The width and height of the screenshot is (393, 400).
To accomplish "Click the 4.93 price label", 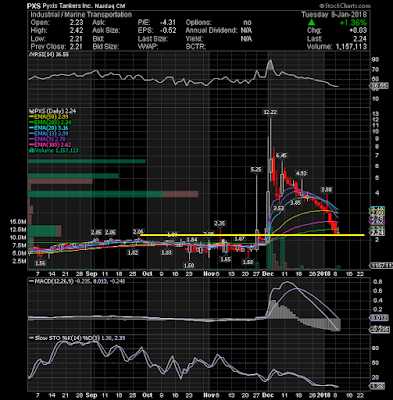I will tap(301, 173).
